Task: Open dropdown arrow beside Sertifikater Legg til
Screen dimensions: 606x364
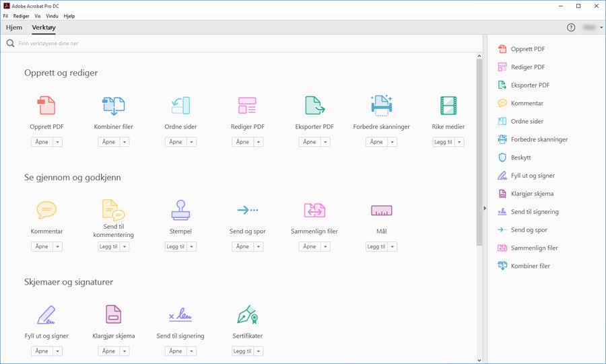Action: tap(258, 351)
